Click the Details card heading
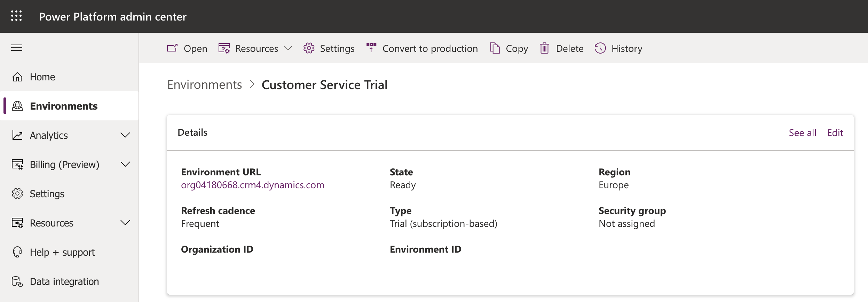 point(192,132)
